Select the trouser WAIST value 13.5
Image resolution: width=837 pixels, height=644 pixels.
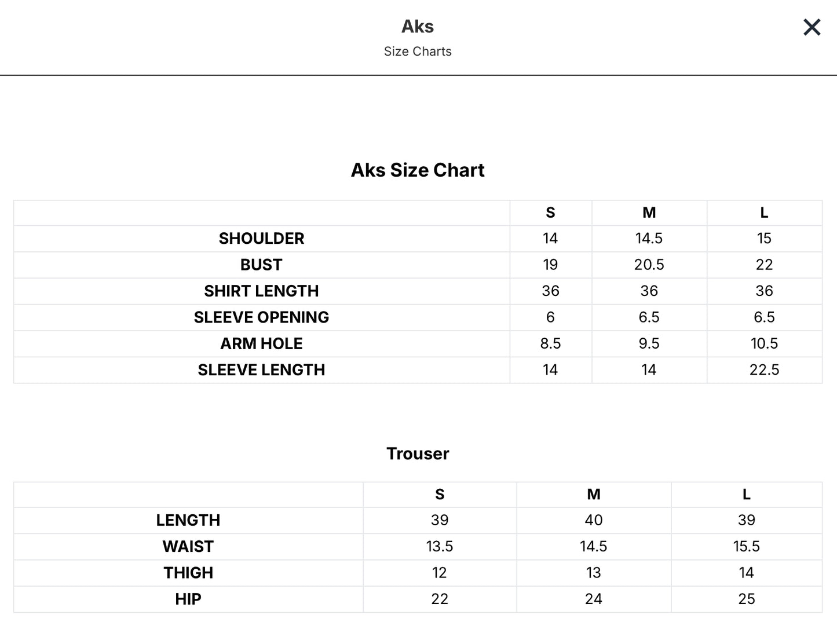[440, 546]
